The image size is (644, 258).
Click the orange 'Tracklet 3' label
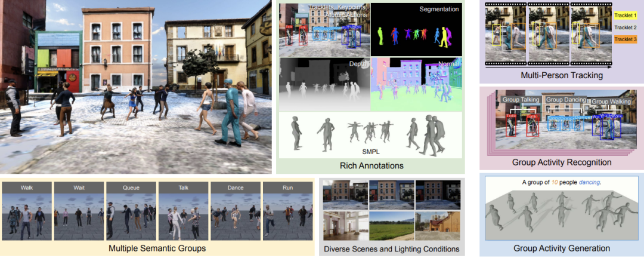click(x=626, y=40)
